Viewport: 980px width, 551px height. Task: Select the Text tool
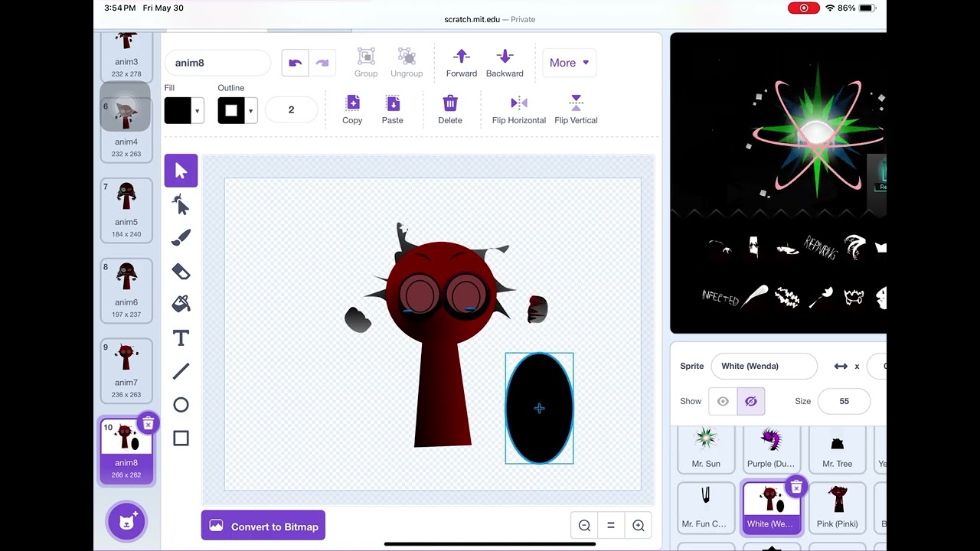pos(181,337)
